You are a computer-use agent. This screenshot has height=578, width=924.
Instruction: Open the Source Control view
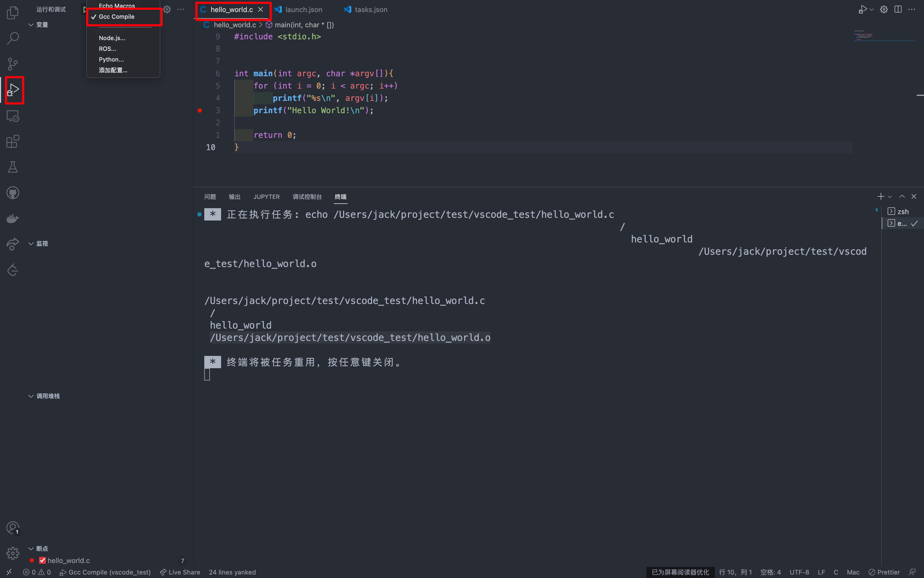point(13,64)
